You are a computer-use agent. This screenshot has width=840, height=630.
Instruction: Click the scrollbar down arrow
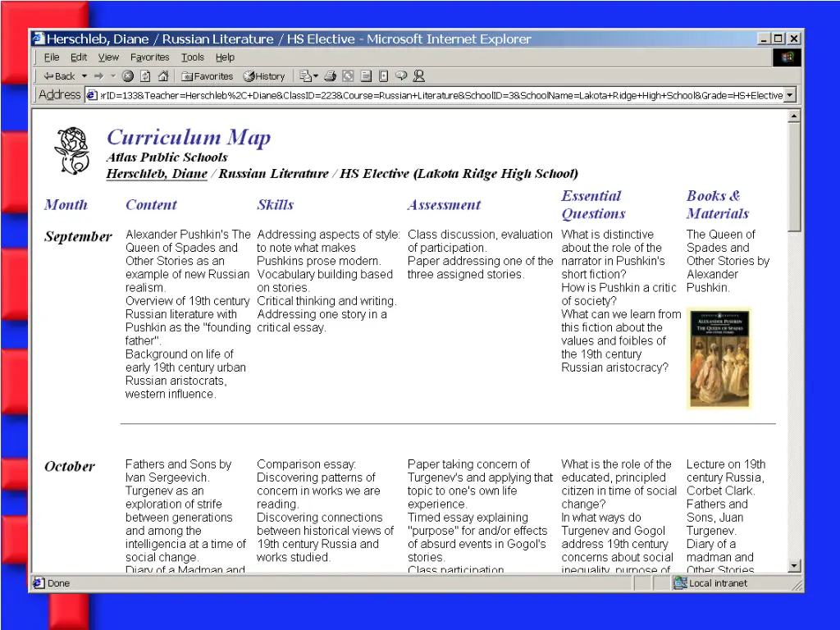794,566
